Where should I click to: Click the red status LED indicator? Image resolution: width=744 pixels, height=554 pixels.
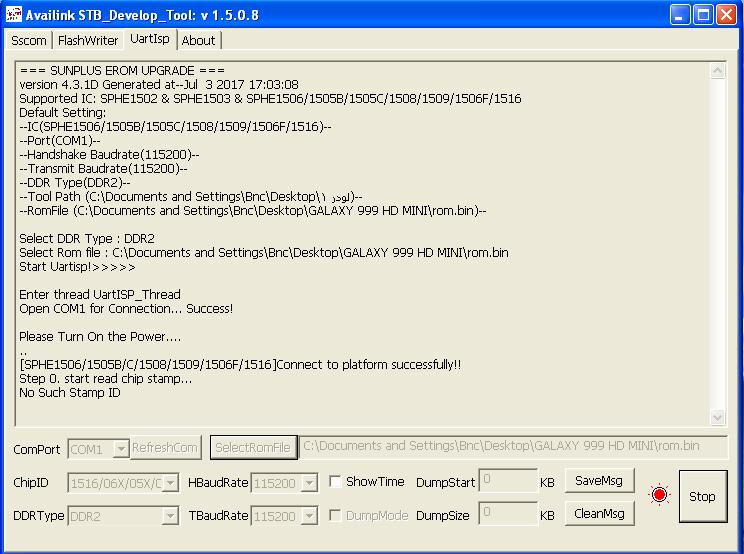[x=658, y=495]
